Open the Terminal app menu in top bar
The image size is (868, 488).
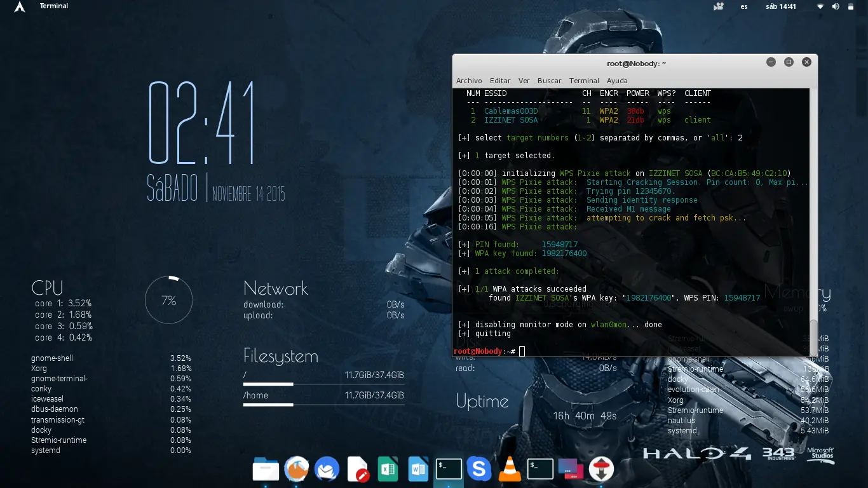pos(54,6)
